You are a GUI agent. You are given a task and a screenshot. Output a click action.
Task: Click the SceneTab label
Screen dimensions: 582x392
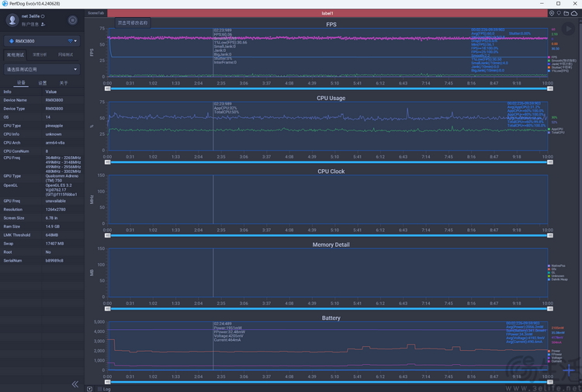coord(96,13)
